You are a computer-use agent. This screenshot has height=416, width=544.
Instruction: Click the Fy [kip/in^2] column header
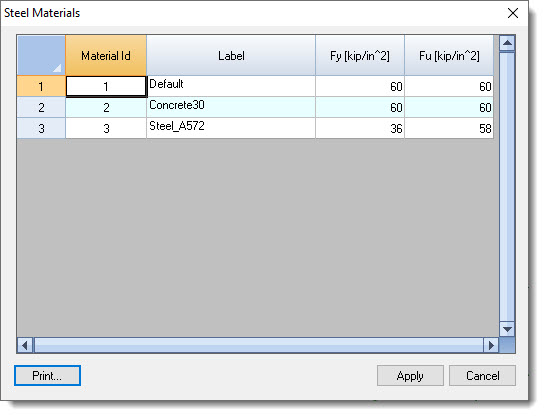click(x=360, y=55)
